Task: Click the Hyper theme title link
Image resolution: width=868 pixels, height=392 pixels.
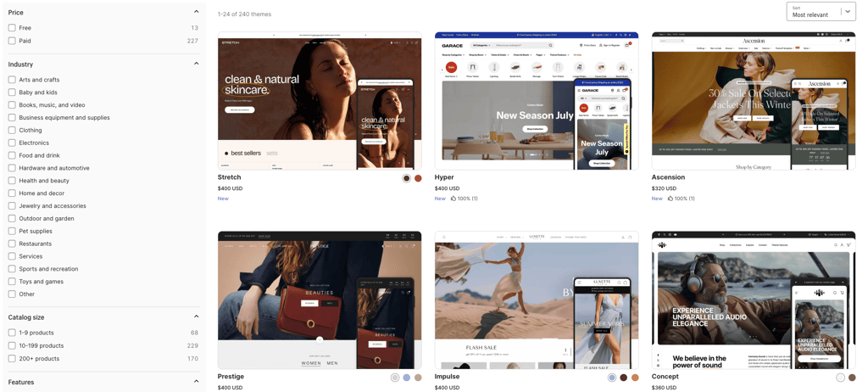Action: coord(444,177)
